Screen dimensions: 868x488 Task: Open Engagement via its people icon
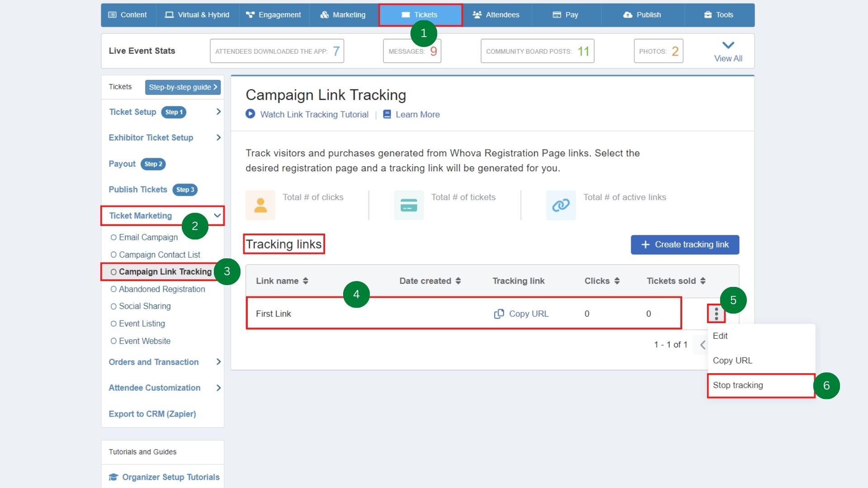250,14
